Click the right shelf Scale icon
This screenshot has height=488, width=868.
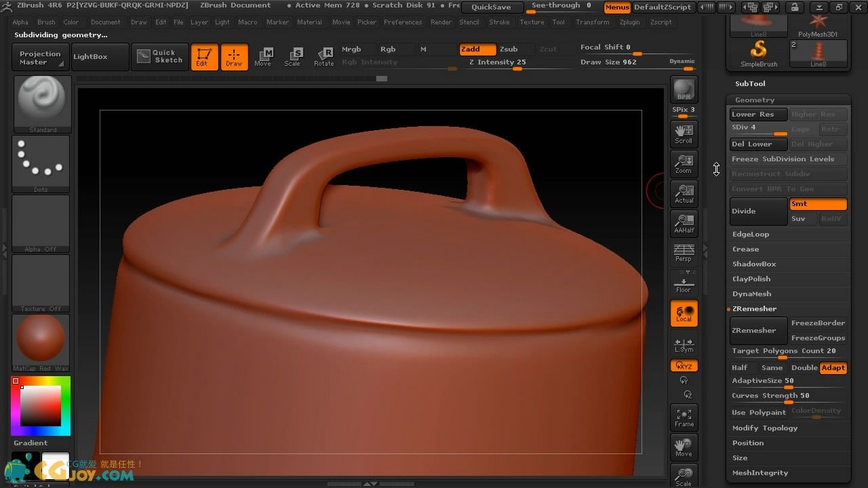684,476
